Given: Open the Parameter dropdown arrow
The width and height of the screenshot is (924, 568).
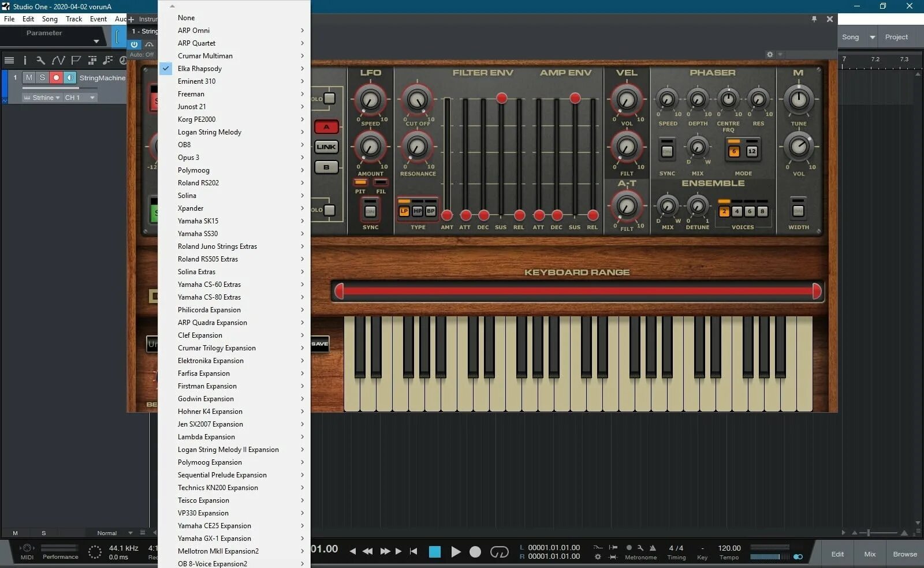Looking at the screenshot, I should [96, 42].
